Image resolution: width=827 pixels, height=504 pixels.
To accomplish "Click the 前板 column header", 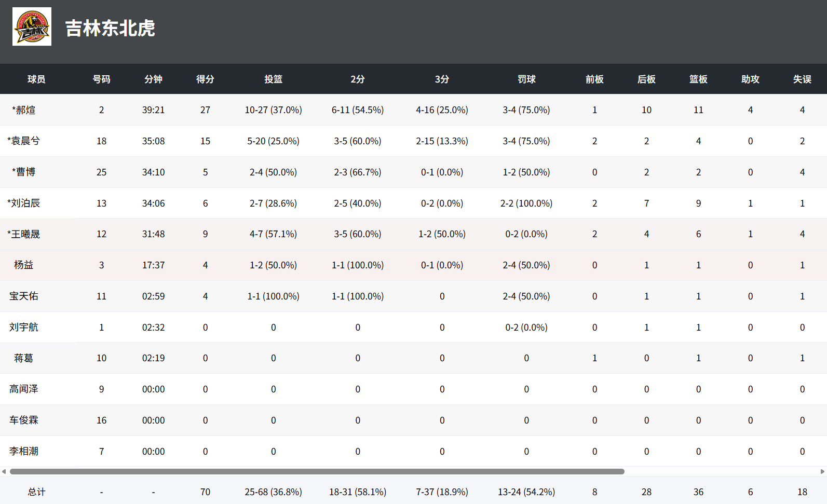I will [x=594, y=79].
